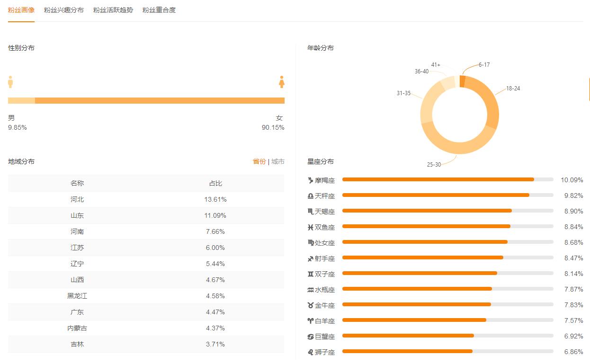Viewport: 590px width, 364px height.
Task: Select the 粉丝画像 tab
Action: [21, 10]
